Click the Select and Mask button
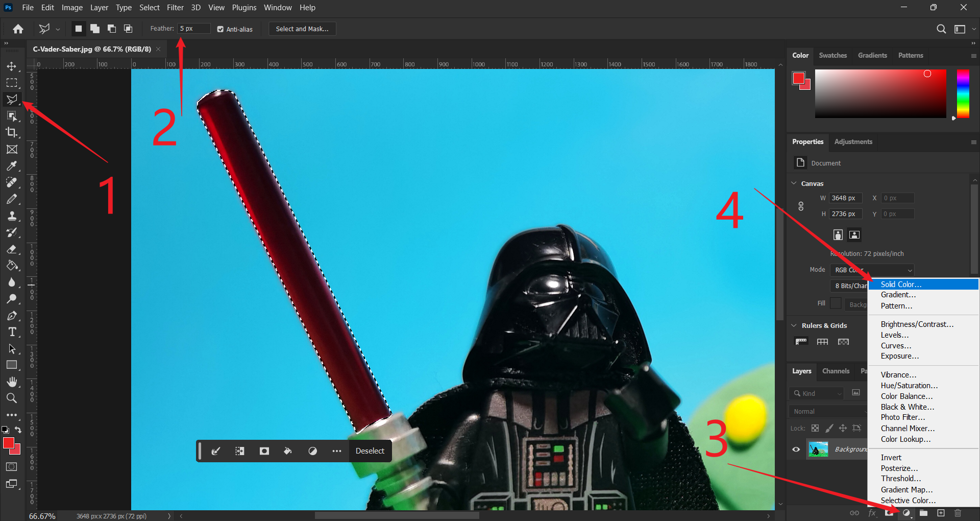Image resolution: width=980 pixels, height=521 pixels. pos(302,29)
